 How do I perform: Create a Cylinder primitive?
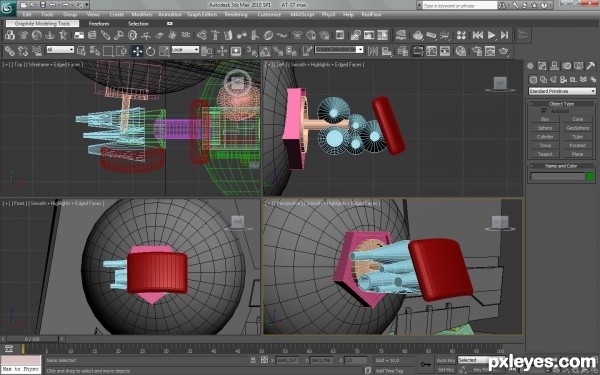(545, 137)
